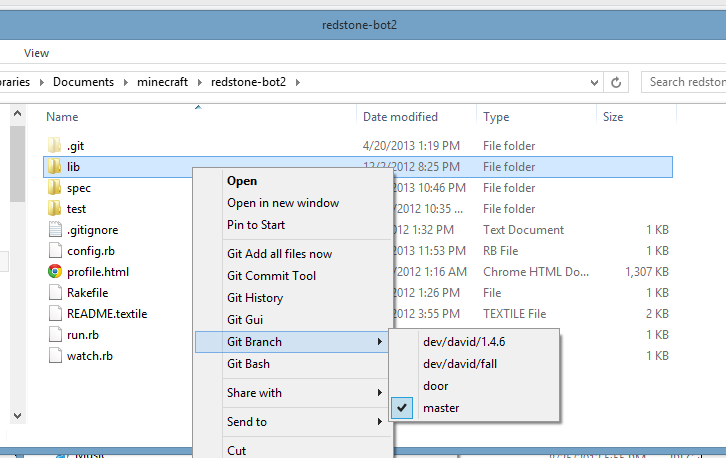Select the .git folder name
This screenshot has height=458, width=726.
[75, 146]
